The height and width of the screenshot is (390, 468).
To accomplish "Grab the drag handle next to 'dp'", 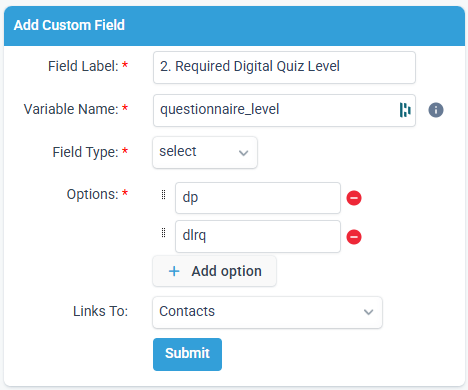I will click(x=163, y=195).
